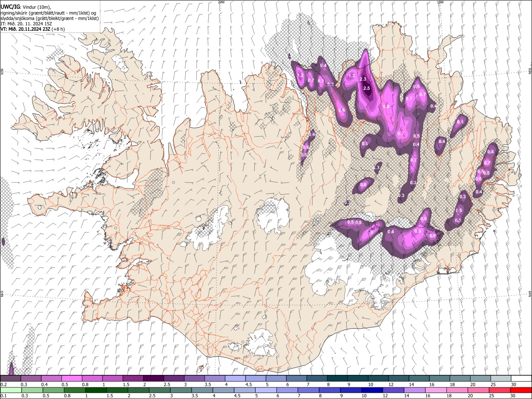Image resolution: width=532 pixels, height=399 pixels.
Task: Click the 66N label on the right edge
Action: coord(530,71)
